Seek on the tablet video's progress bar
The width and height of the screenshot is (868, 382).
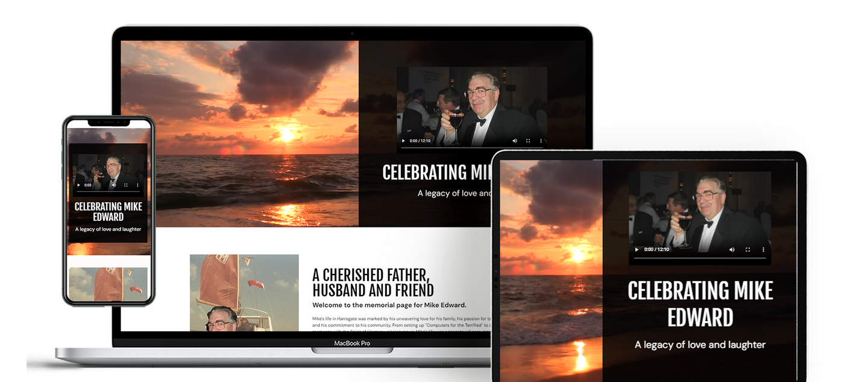[699, 258]
